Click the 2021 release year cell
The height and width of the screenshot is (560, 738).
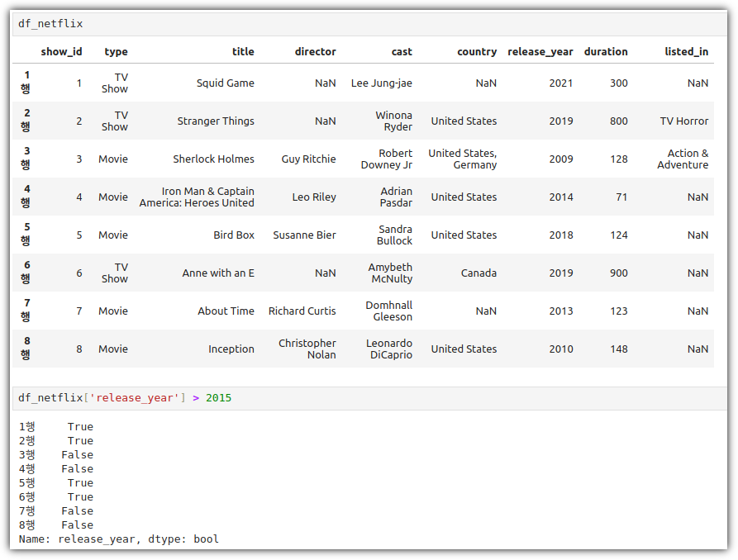(x=561, y=83)
